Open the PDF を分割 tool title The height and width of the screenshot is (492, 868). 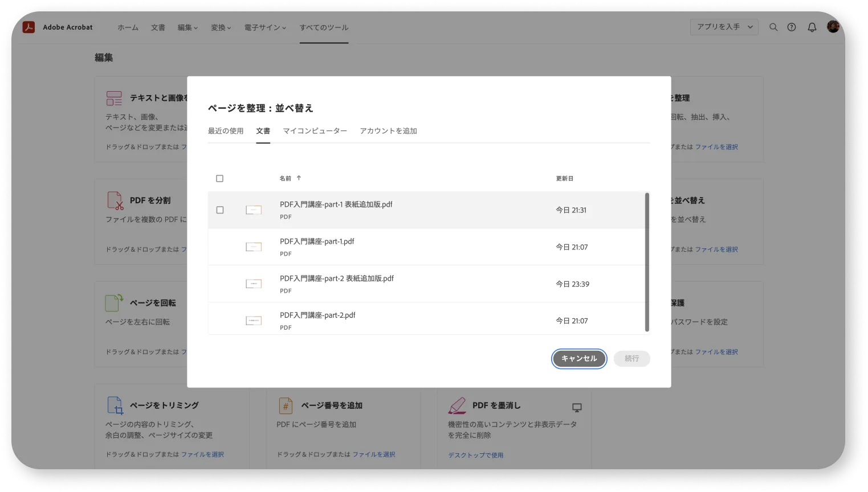150,200
